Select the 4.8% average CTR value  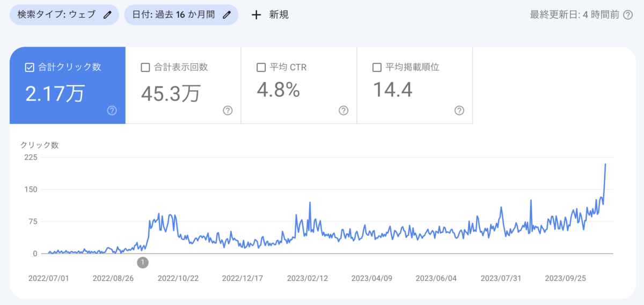coord(278,91)
